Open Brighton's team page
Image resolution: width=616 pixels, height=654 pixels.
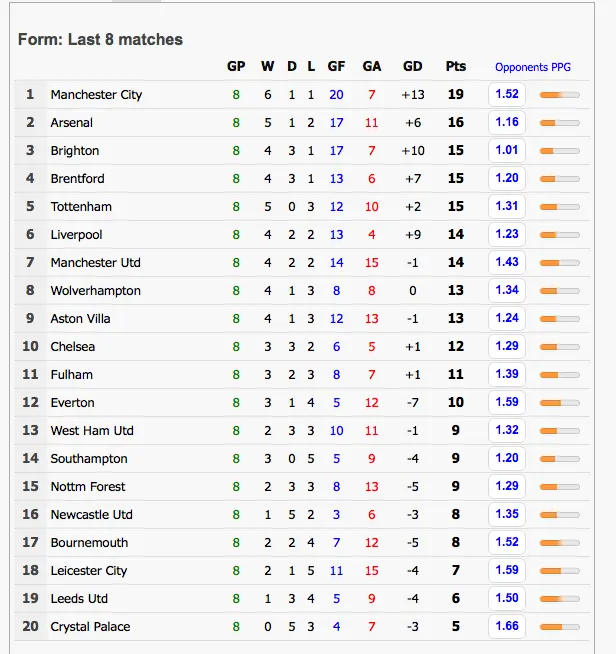coord(75,151)
